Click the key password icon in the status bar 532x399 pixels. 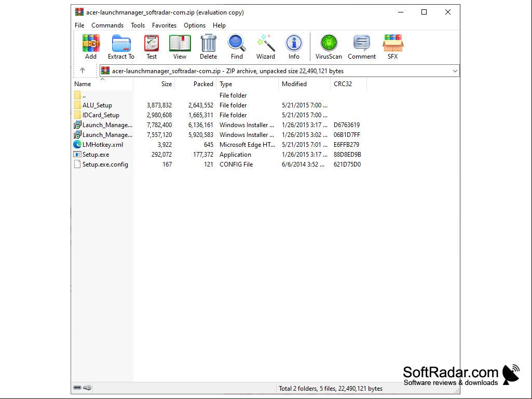click(87, 388)
